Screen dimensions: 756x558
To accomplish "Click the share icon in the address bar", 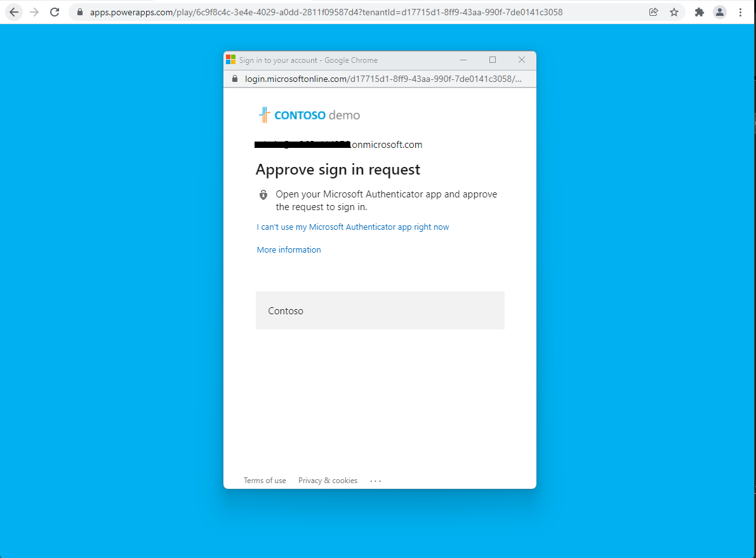I will coord(653,11).
